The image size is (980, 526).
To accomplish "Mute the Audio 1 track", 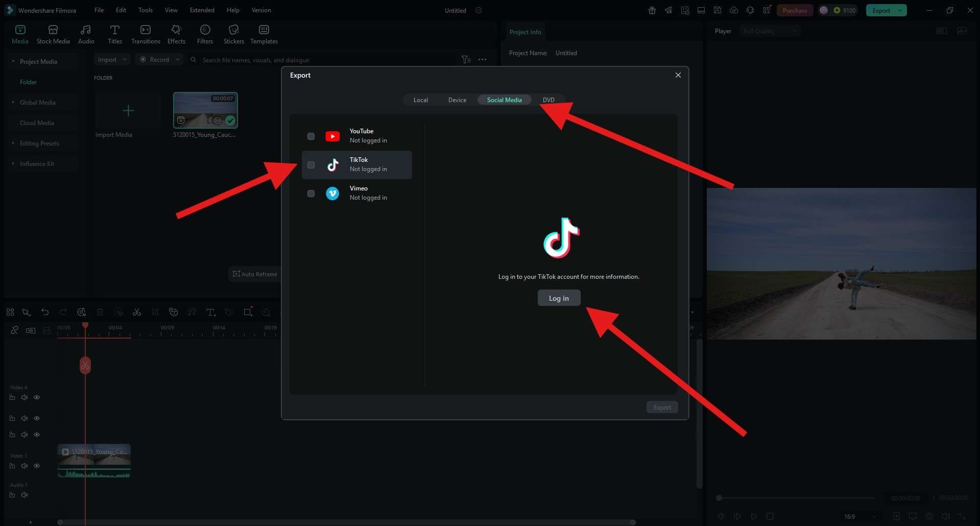I will click(25, 495).
